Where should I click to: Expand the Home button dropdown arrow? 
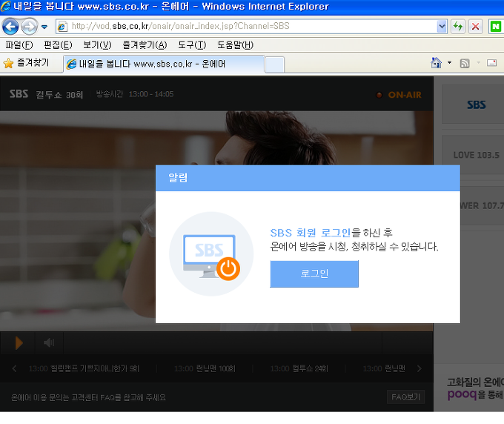[x=449, y=63]
